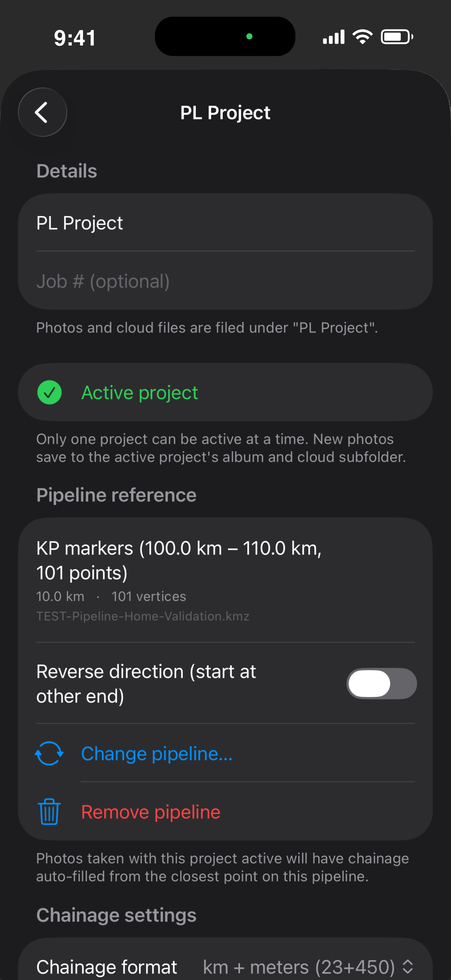
Task: Tap the 9:41 clock in status bar
Action: pos(75,38)
